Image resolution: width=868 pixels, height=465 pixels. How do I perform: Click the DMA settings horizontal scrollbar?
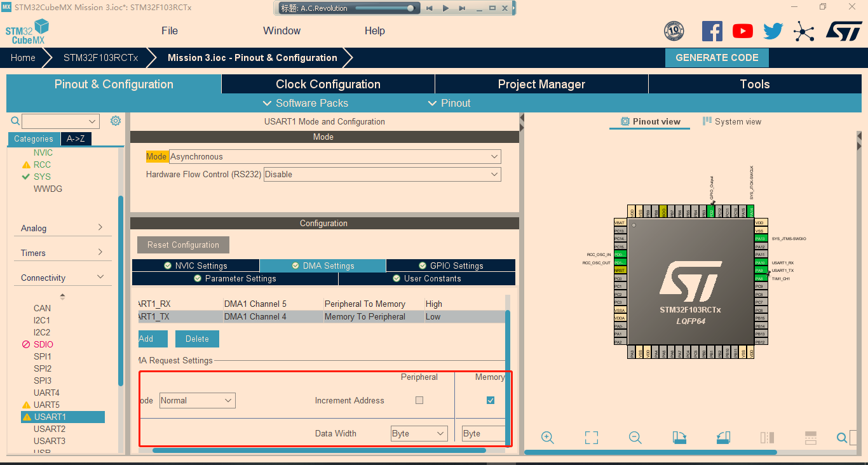pos(319,450)
